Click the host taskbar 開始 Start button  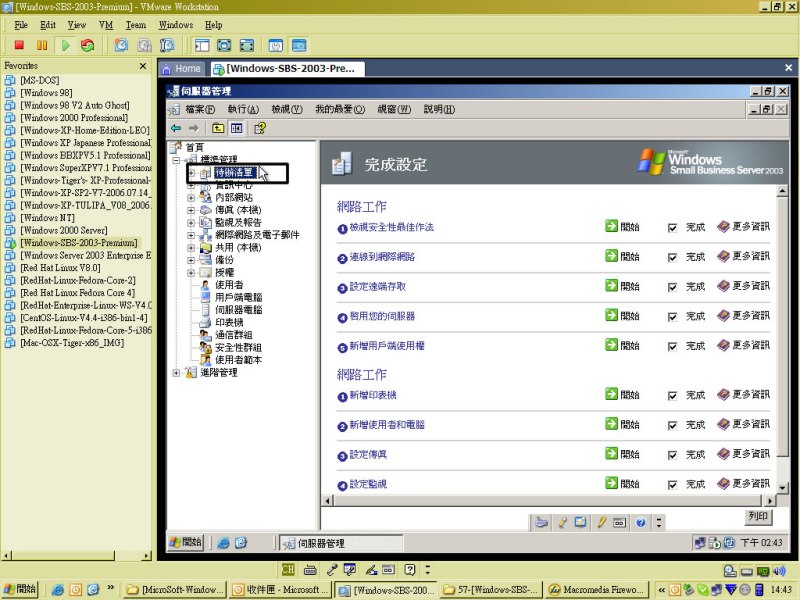coord(20,589)
